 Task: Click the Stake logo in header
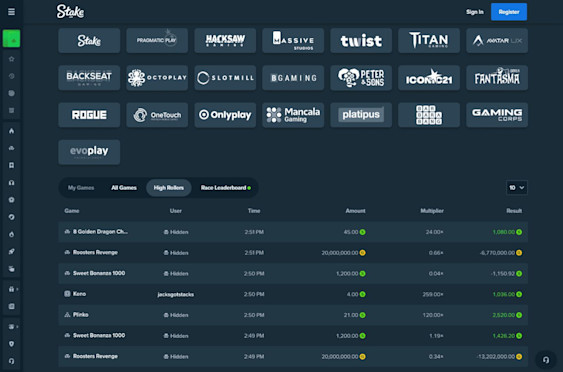(70, 11)
